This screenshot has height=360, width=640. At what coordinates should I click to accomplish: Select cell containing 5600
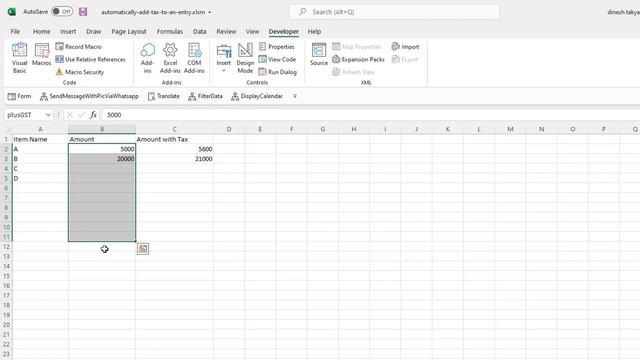coord(174,149)
